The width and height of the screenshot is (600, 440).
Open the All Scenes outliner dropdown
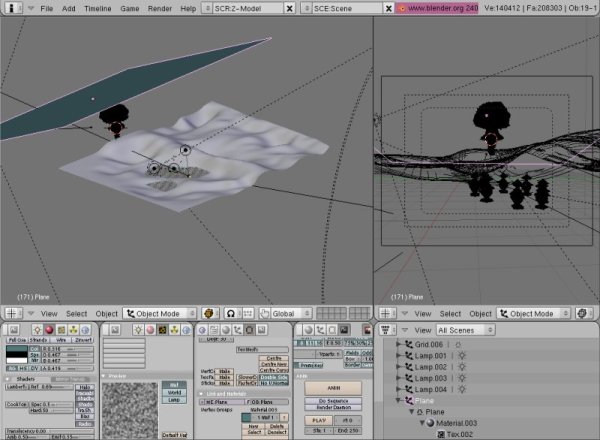(465, 330)
